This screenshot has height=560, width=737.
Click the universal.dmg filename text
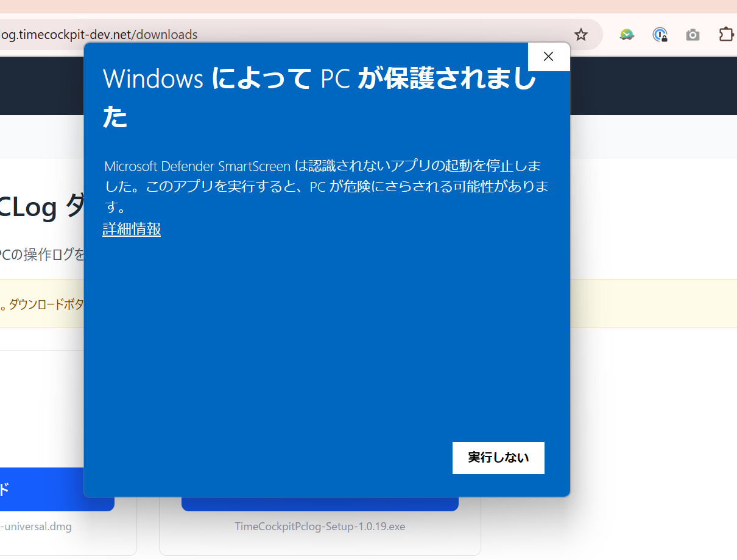click(36, 527)
